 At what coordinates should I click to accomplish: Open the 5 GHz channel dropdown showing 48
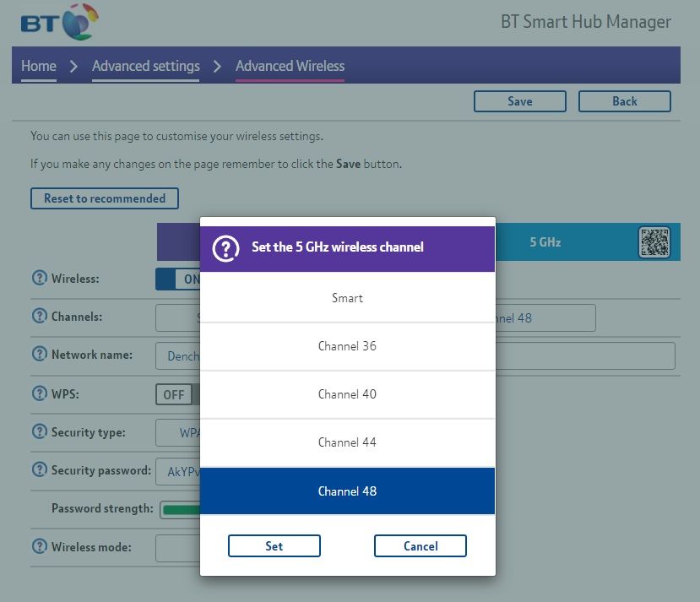(545, 317)
